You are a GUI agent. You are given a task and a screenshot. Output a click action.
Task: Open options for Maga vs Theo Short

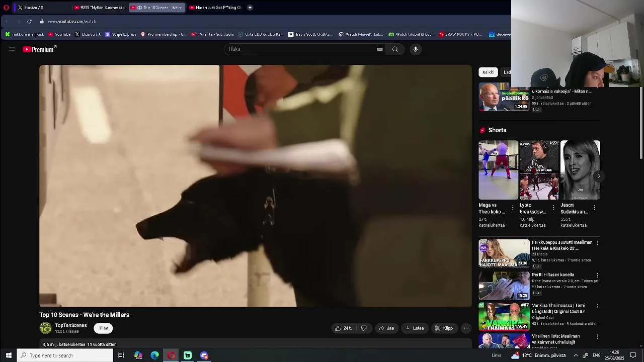click(x=513, y=208)
